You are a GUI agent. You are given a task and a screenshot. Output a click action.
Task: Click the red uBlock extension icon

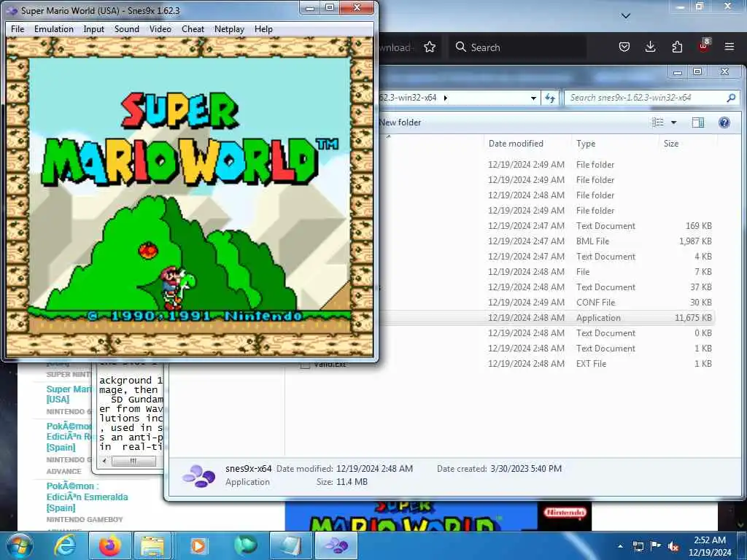tap(704, 46)
